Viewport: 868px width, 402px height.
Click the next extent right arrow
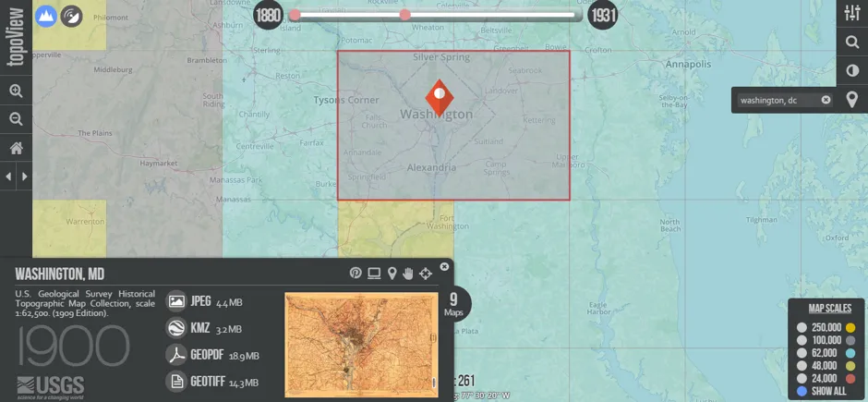[24, 177]
